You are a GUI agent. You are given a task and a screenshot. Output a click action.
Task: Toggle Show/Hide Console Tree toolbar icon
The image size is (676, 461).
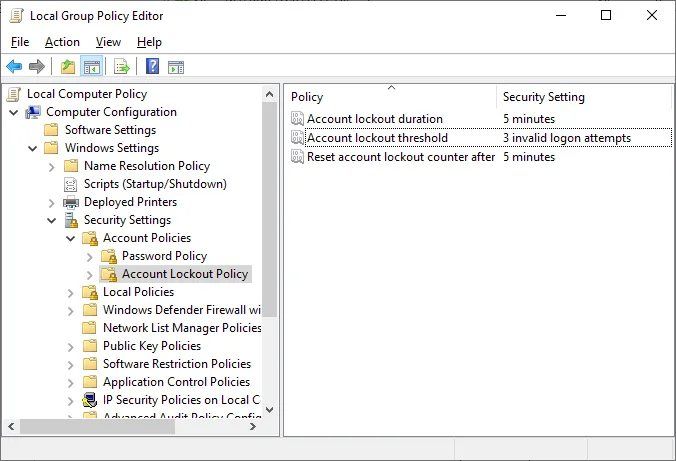click(91, 67)
